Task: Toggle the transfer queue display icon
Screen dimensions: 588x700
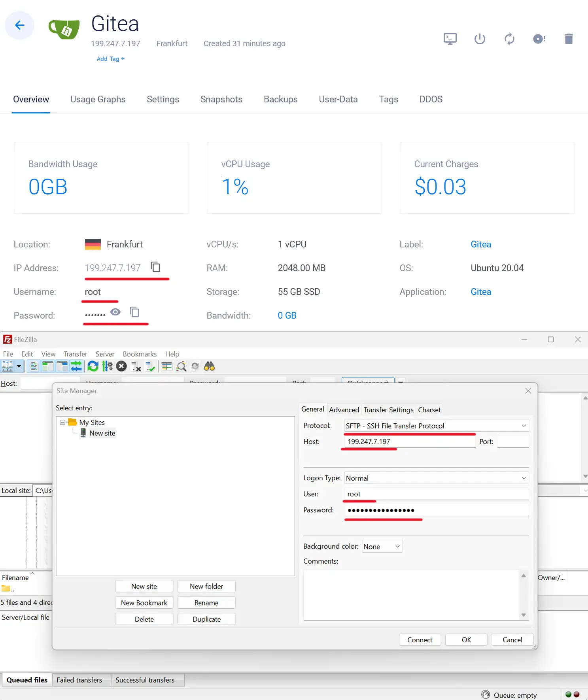Action: [x=76, y=366]
